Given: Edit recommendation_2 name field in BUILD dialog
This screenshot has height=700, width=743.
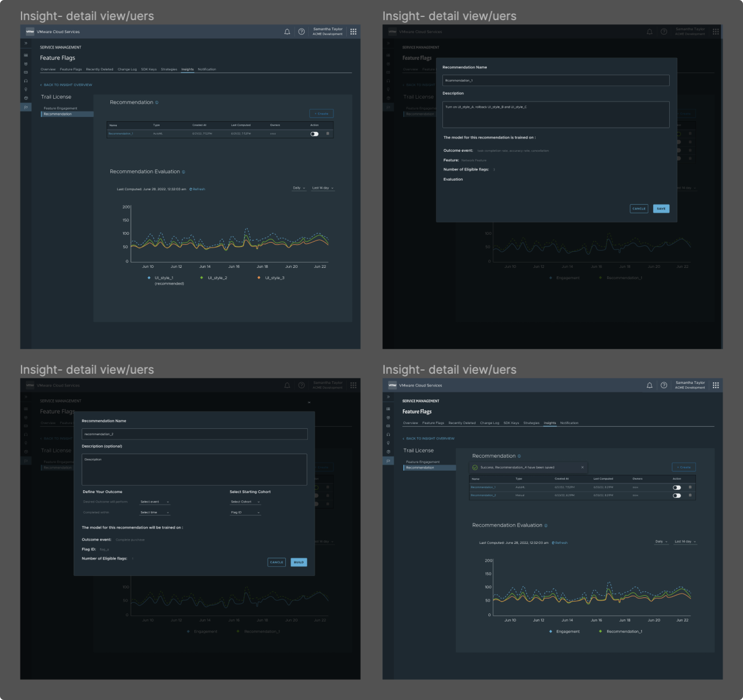Looking at the screenshot, I should (194, 434).
